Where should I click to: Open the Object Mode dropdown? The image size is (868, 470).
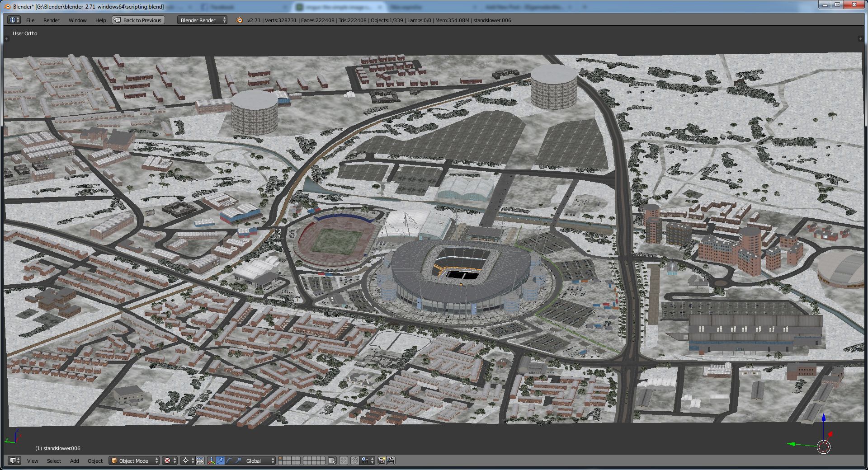click(x=134, y=461)
